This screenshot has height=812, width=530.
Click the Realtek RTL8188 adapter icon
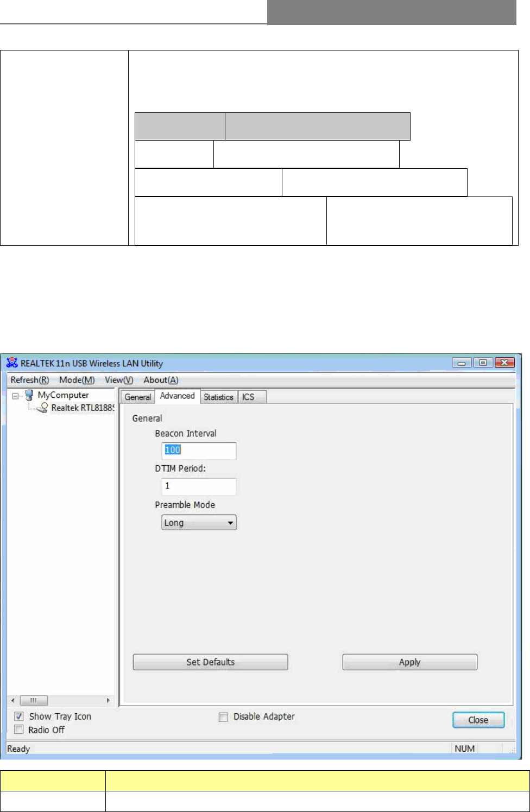(x=42, y=408)
